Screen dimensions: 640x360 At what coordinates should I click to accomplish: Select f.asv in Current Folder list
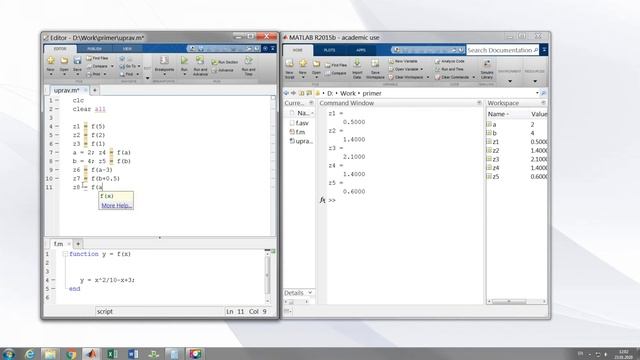pos(299,123)
